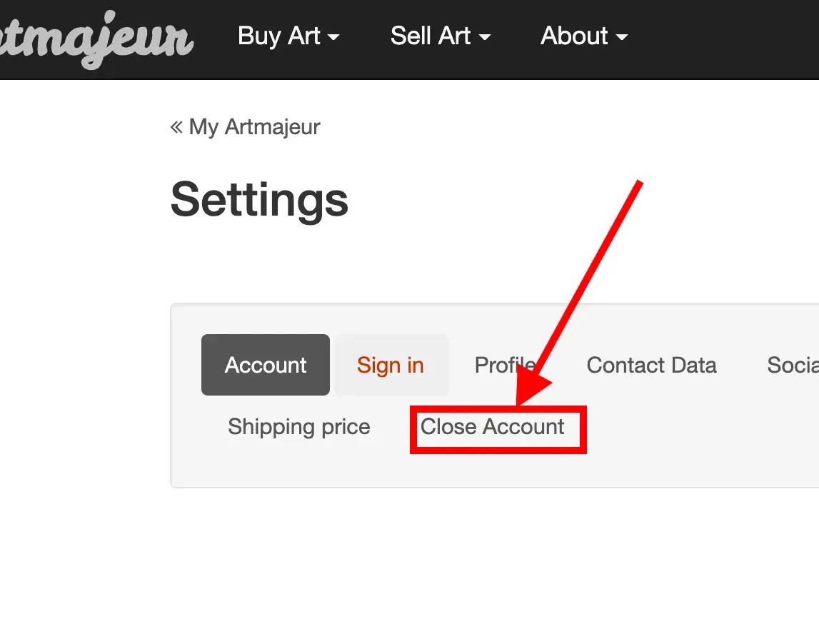Viewport: 819px width, 644px height.
Task: Go back to My Artmajeur
Action: [x=253, y=128]
